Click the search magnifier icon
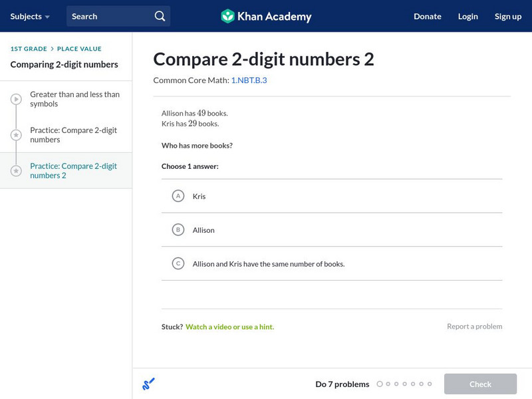532x399 pixels. coord(160,16)
